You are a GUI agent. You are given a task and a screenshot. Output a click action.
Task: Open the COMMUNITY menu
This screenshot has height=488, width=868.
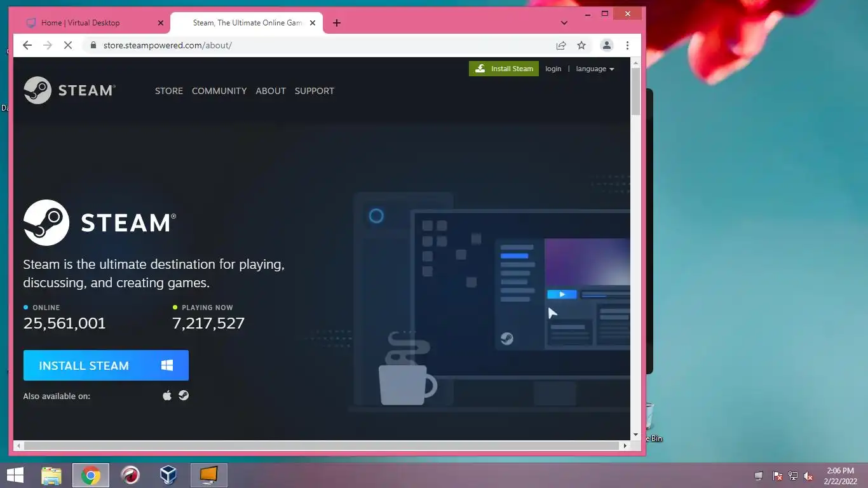(x=219, y=91)
